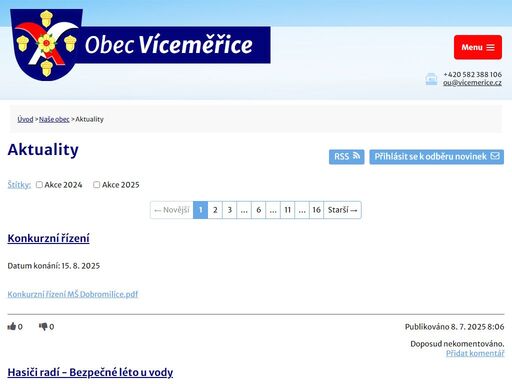The height and width of the screenshot is (384, 512).
Task: Go to pagination page 2
Action: point(215,210)
